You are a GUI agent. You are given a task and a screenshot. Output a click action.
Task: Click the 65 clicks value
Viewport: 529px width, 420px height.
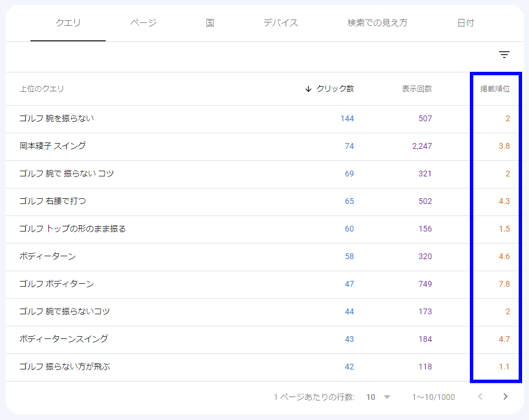[x=349, y=202]
